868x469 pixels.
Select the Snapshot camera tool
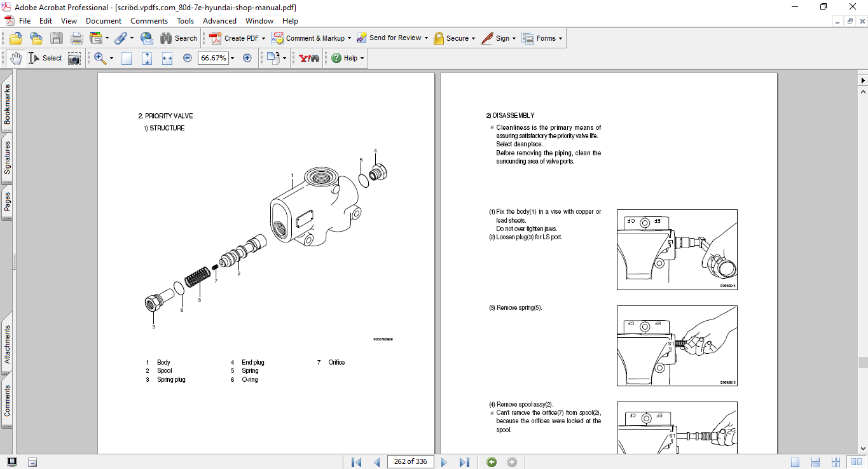tap(74, 59)
